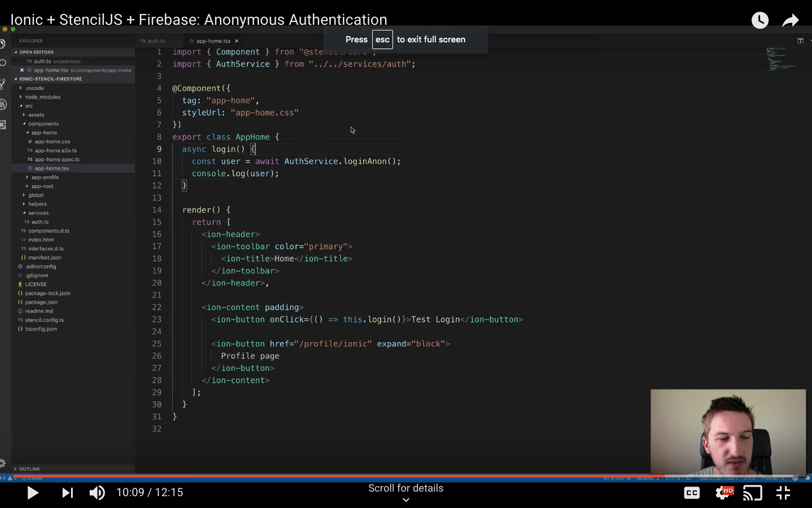Resume the video with the play button
Image resolution: width=812 pixels, height=508 pixels.
click(x=33, y=493)
